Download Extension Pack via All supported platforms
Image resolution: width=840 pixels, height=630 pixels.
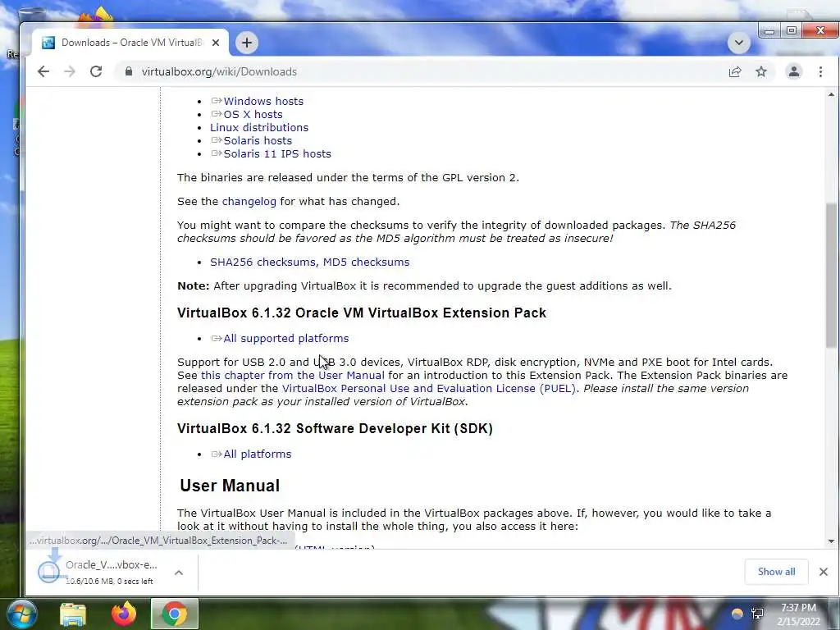coord(286,339)
